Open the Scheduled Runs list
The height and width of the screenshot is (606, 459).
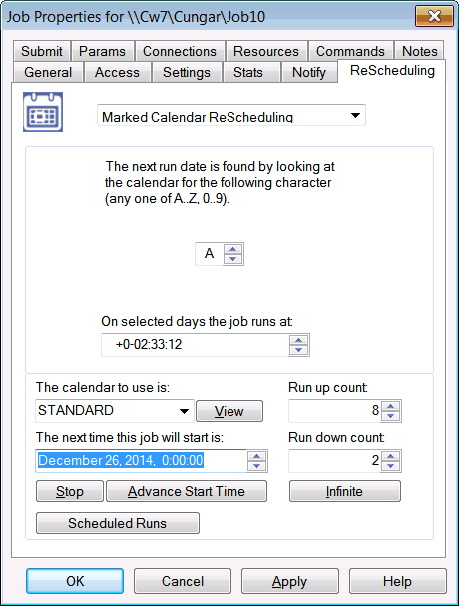pos(118,523)
